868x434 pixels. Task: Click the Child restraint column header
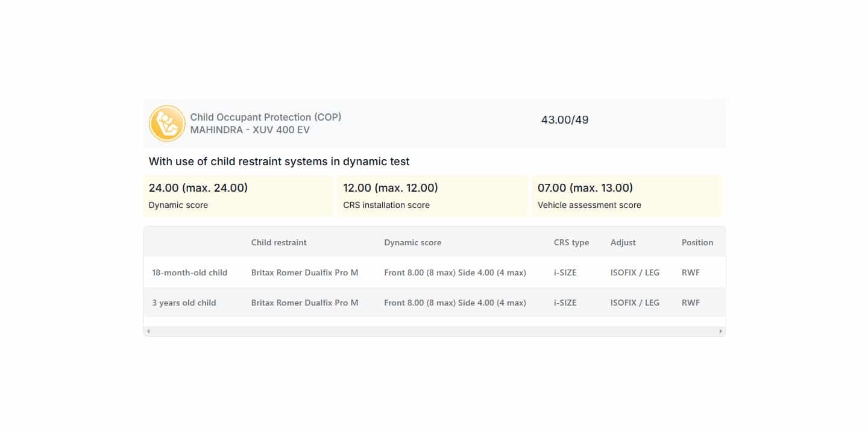pos(279,242)
